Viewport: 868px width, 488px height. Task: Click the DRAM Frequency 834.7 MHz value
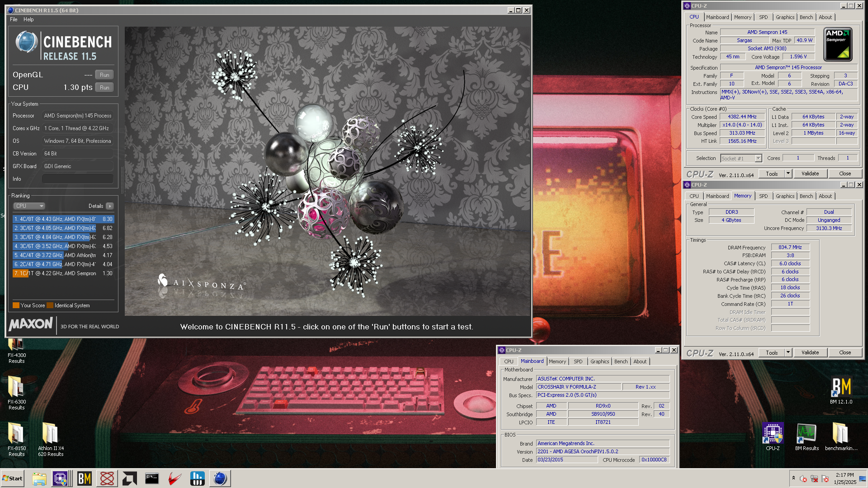coord(790,247)
